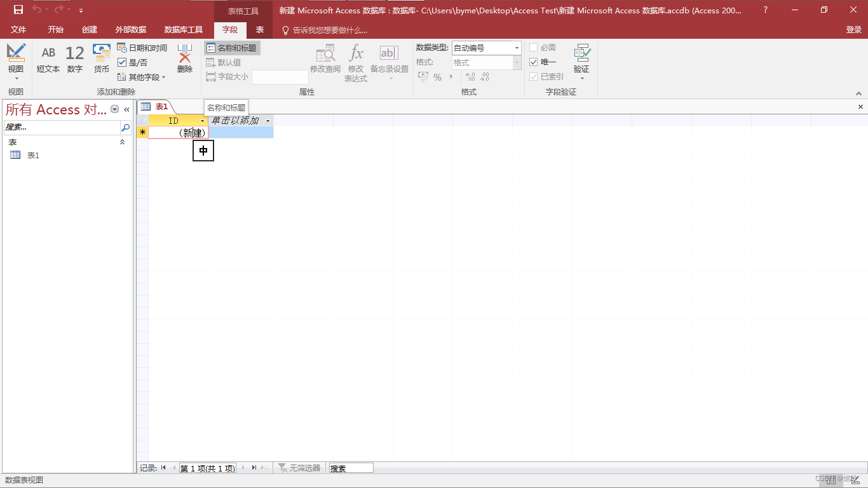Open navigation pane category dropdown circle arrow
Image resolution: width=868 pixels, height=488 pixels.
(x=115, y=109)
